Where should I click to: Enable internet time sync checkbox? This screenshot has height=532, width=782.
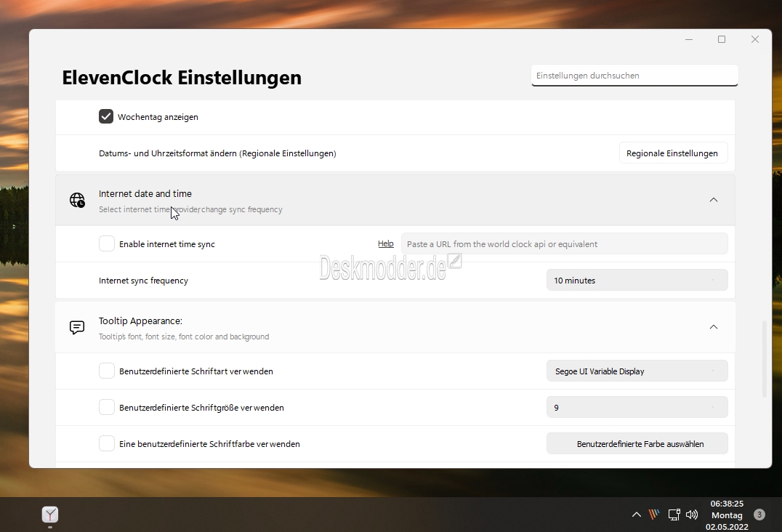pyautogui.click(x=107, y=243)
